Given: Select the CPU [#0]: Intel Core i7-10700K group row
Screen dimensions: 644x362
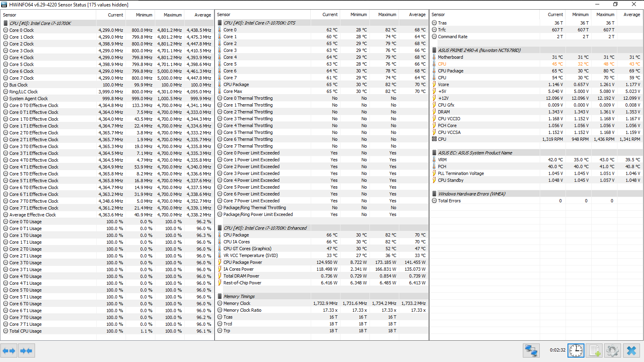Looking at the screenshot, I should click(x=107, y=23).
